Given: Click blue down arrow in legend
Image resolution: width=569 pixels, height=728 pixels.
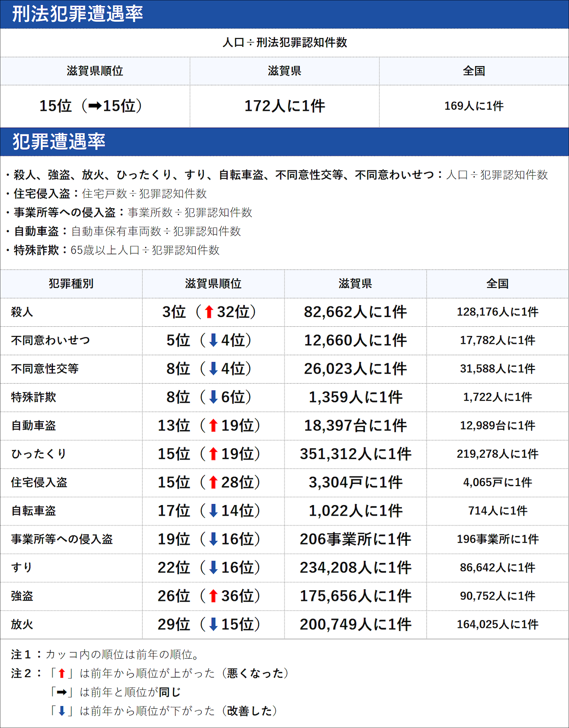Looking at the screenshot, I should (x=62, y=711).
